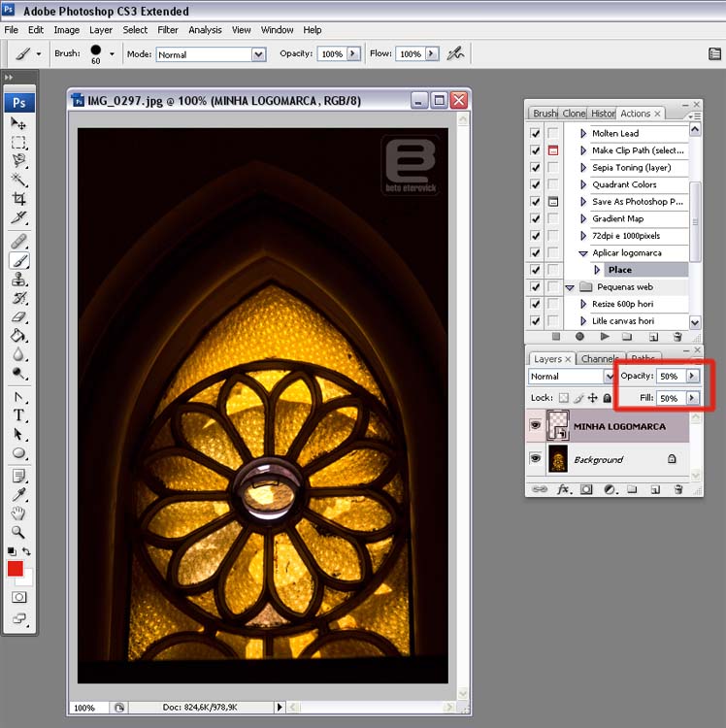Activate the Zoom tool in toolbox
The image size is (726, 728).
pyautogui.click(x=18, y=532)
